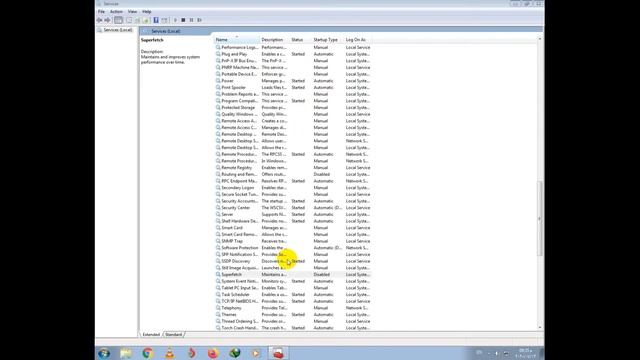Click the Back arrow in the toolbar
Viewport: 640px width, 360px height.
[100, 20]
